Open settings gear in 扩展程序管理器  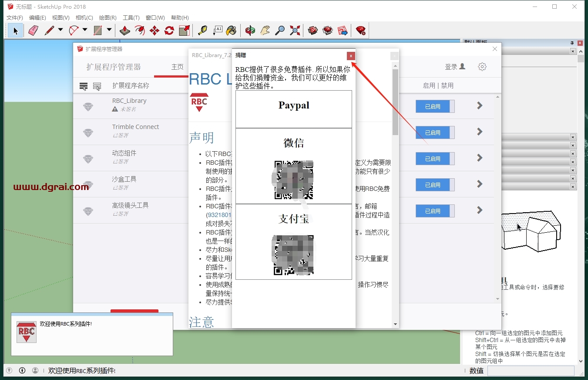click(x=482, y=67)
